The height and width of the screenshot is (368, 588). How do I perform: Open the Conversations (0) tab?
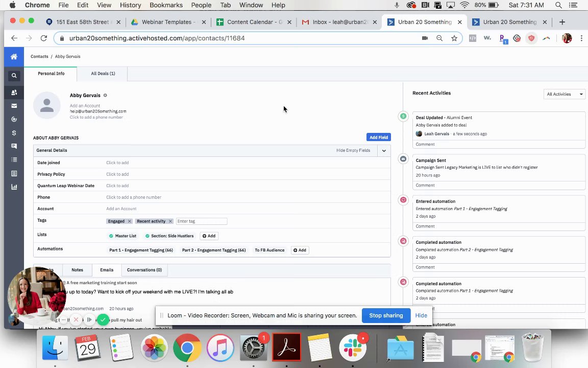click(144, 270)
